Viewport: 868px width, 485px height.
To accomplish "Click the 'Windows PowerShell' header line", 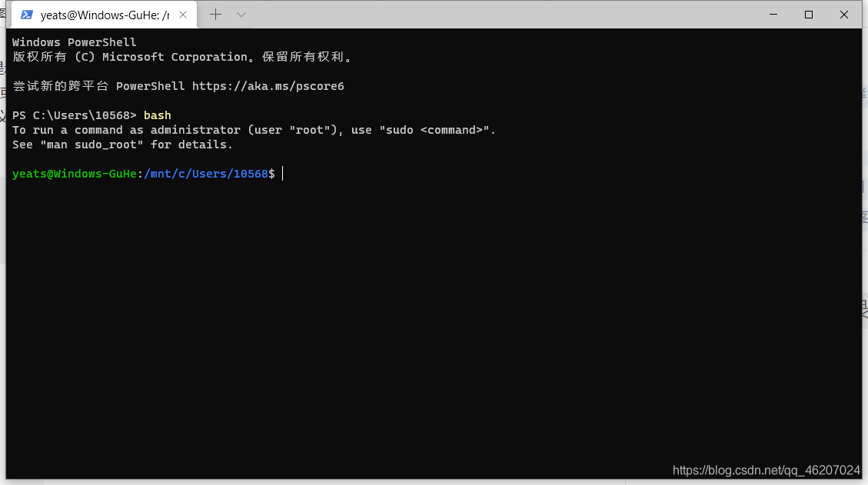I will click(x=74, y=42).
